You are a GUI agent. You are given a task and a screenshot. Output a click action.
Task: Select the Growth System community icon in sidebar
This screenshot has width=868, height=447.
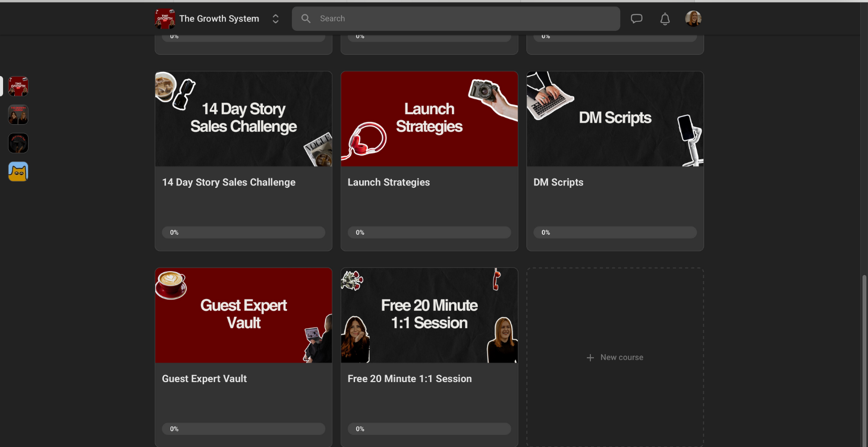[x=18, y=86]
